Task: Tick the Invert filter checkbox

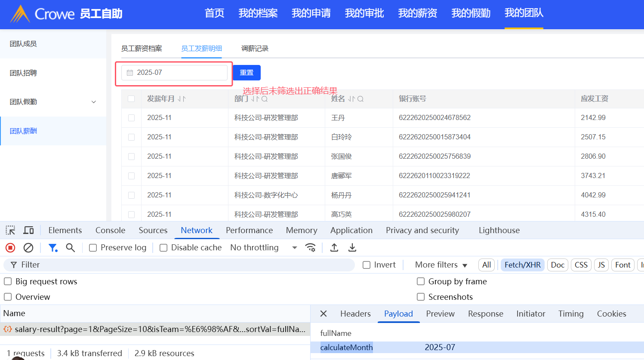Action: tap(367, 265)
